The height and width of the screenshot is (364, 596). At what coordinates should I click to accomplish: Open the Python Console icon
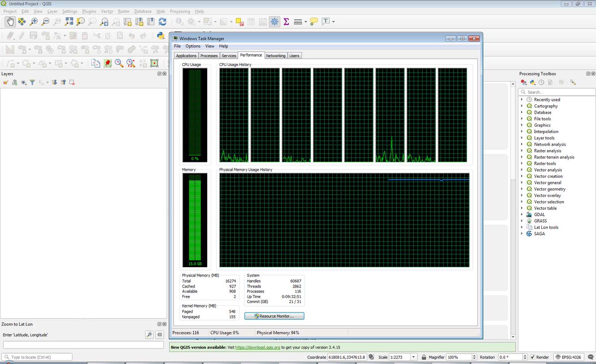click(x=160, y=35)
